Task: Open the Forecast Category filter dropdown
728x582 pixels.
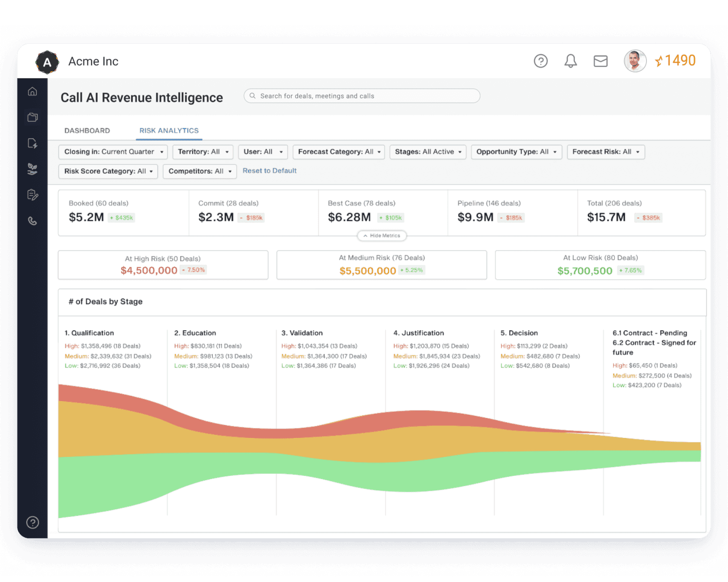Action: pos(339,152)
